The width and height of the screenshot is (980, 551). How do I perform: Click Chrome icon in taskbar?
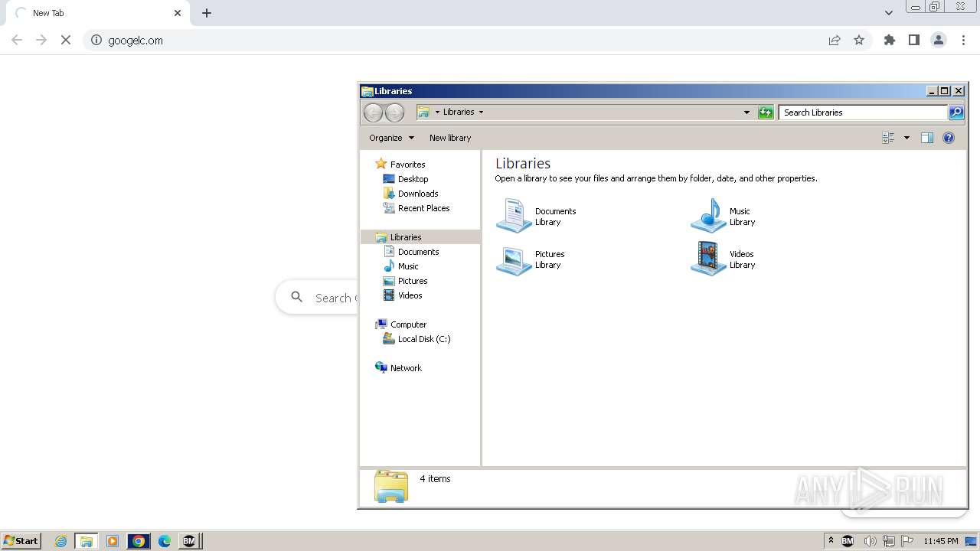[x=139, y=541]
